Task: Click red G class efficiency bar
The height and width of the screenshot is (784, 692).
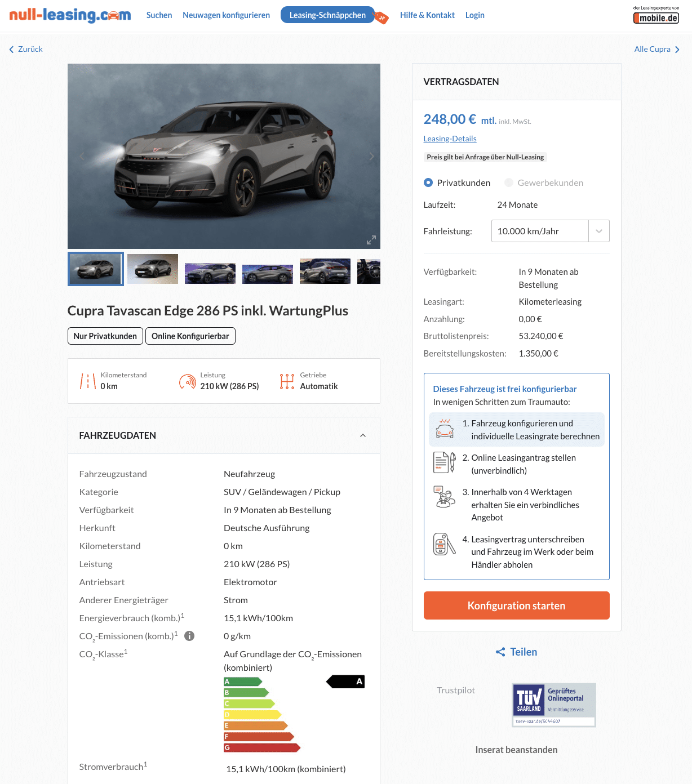Action: [262, 747]
